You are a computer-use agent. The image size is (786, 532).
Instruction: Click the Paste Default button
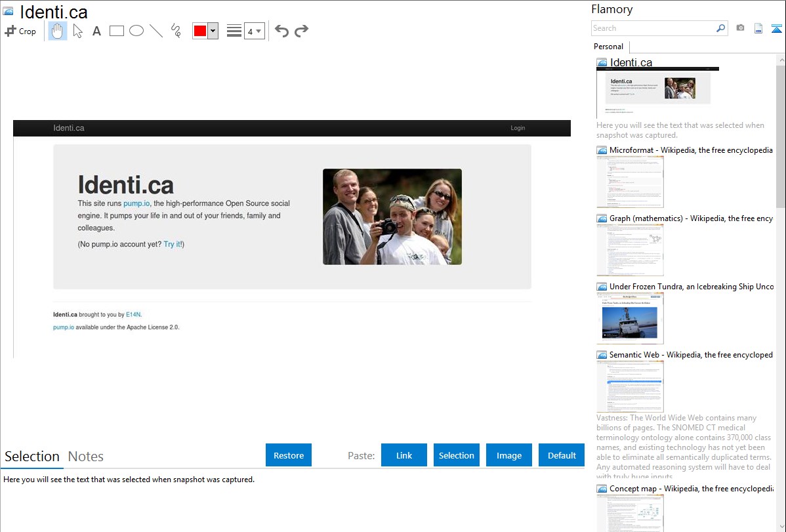click(562, 455)
